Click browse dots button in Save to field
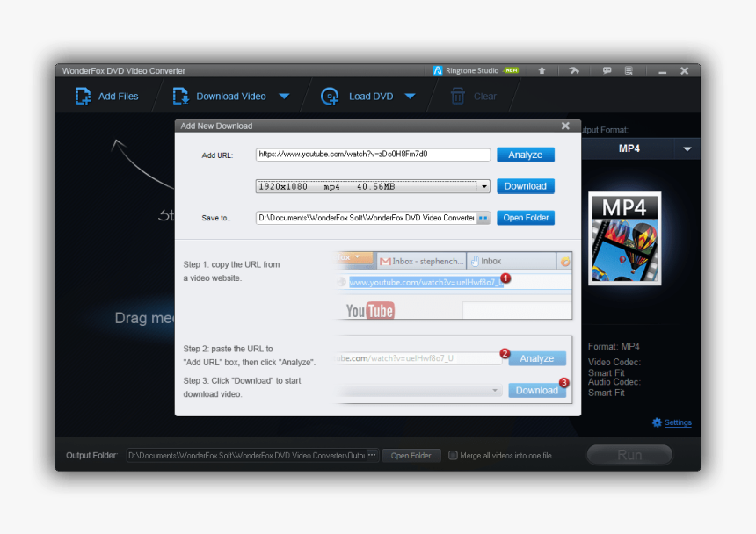756x534 pixels. [483, 218]
